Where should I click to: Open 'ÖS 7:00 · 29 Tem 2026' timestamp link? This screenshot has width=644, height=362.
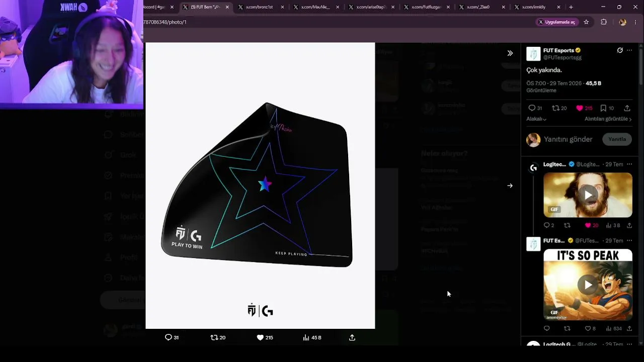[554, 83]
